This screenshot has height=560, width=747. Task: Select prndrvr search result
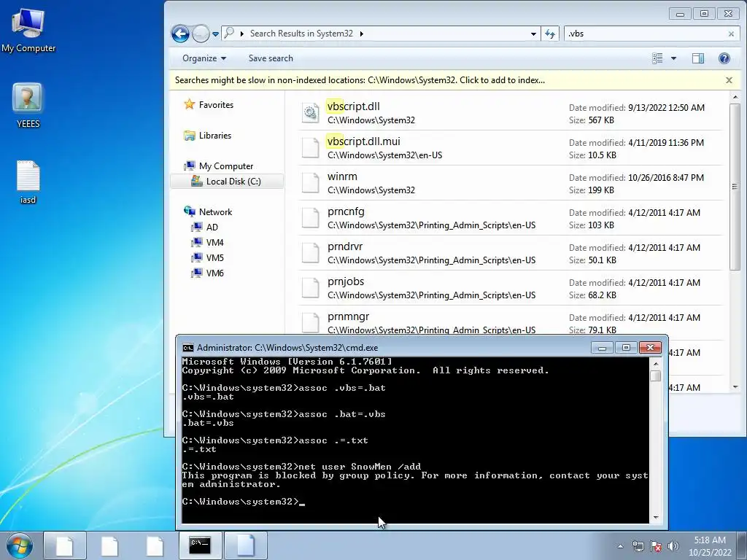tap(511, 253)
